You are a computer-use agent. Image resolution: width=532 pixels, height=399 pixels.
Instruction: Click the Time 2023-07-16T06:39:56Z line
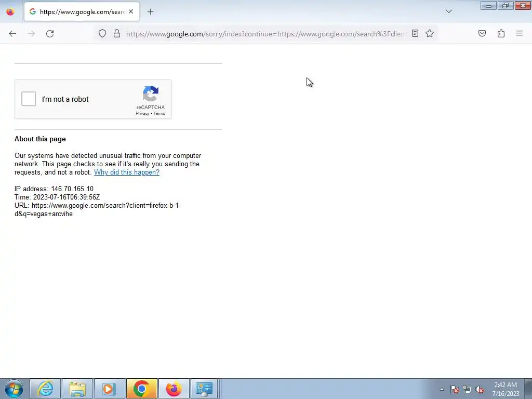tap(57, 197)
